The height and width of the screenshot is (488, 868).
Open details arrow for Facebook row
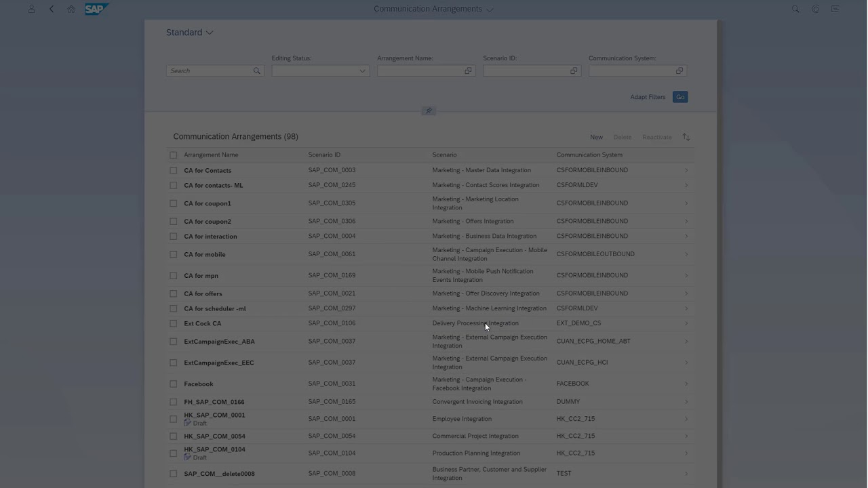686,384
